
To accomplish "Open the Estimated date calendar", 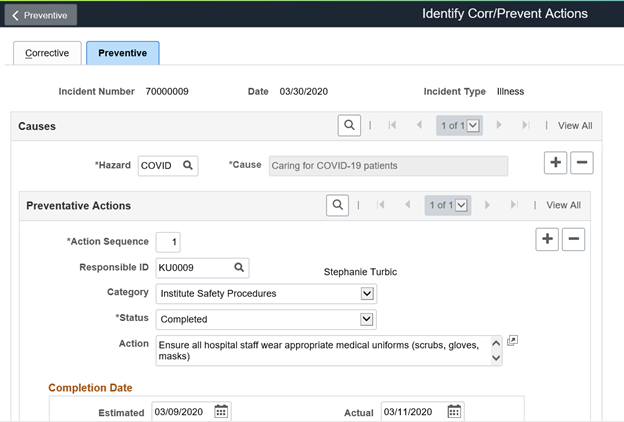I will click(x=221, y=412).
